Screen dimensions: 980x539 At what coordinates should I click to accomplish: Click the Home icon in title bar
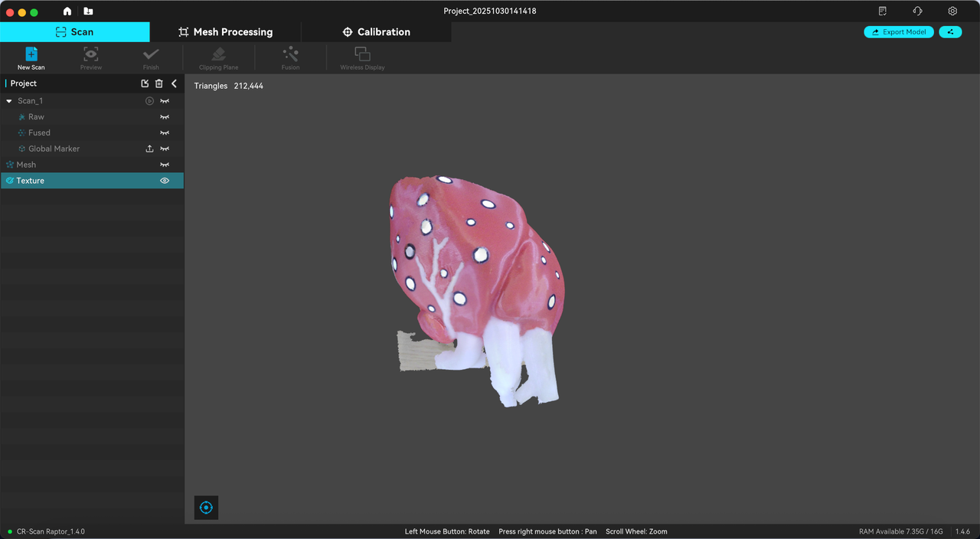point(67,11)
